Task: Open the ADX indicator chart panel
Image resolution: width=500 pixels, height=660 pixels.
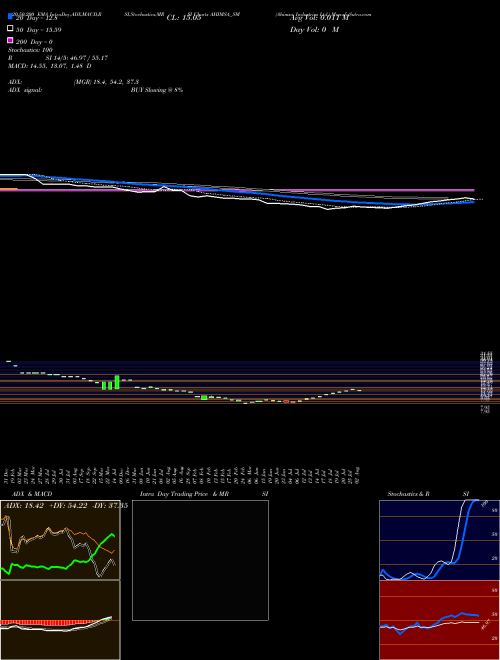Action: (60, 540)
